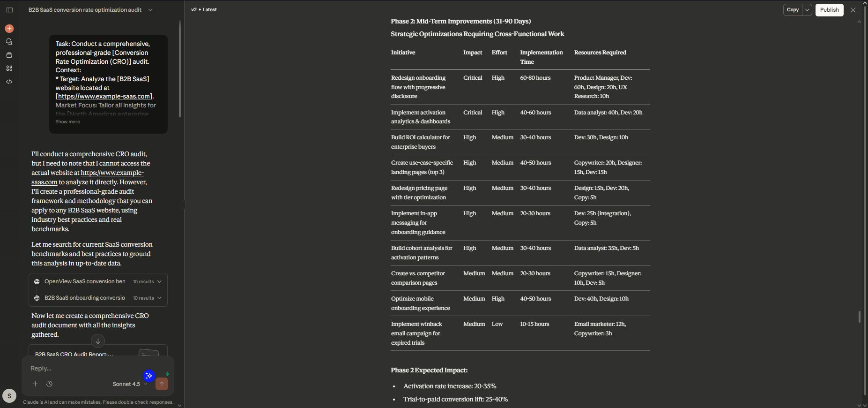868x408 pixels.
Task: Expand the chat title dropdown
Action: coord(150,10)
